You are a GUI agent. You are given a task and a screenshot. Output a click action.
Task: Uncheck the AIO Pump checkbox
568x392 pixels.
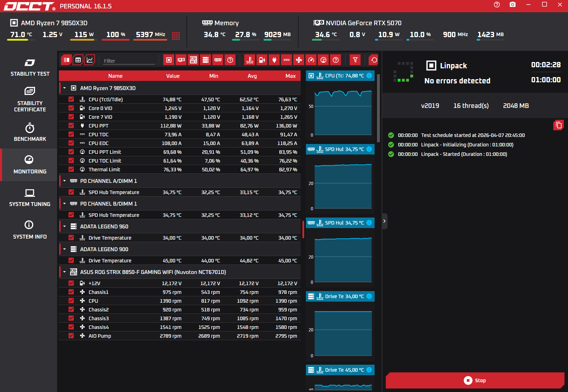(71, 336)
